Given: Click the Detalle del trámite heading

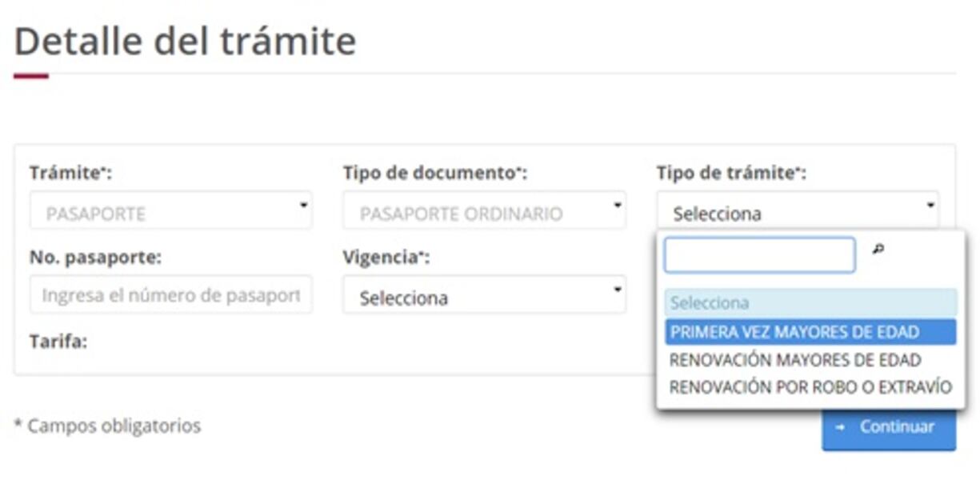Looking at the screenshot, I should [185, 40].
